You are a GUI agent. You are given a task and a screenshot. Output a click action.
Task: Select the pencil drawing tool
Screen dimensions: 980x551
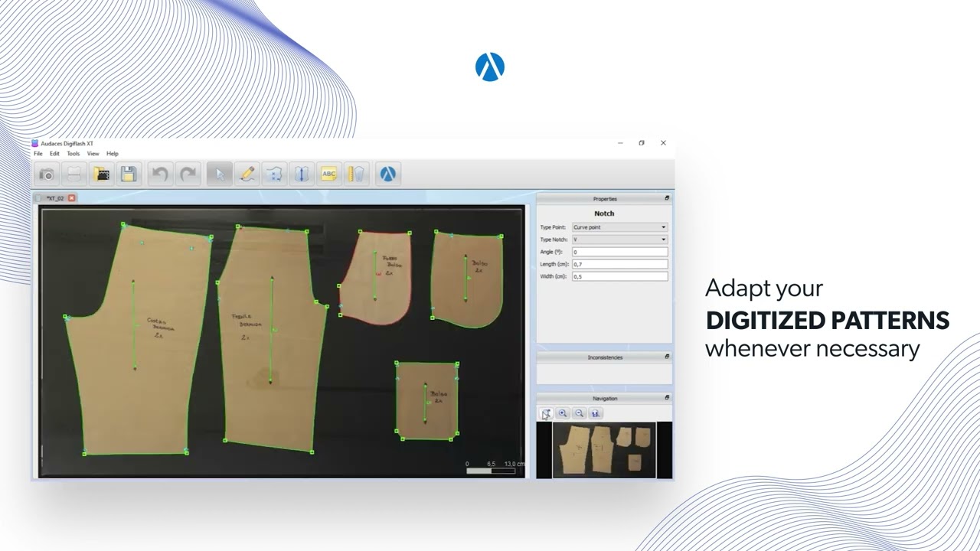247,174
